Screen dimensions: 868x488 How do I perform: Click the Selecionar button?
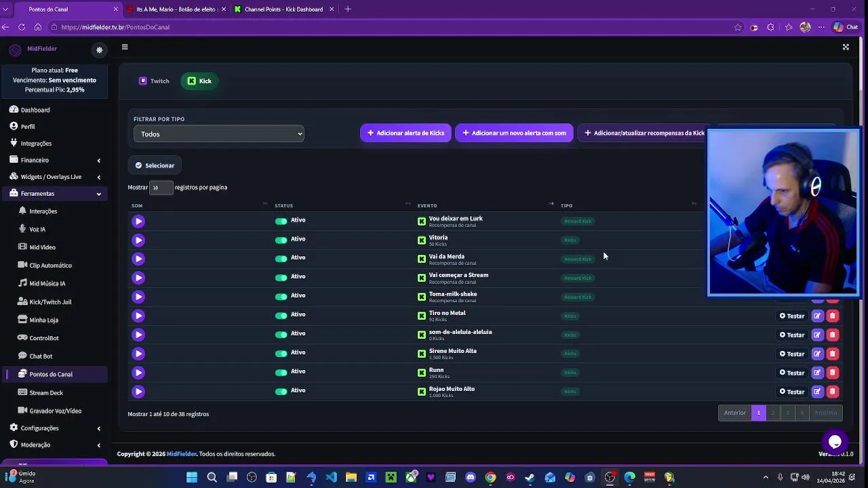pos(155,165)
